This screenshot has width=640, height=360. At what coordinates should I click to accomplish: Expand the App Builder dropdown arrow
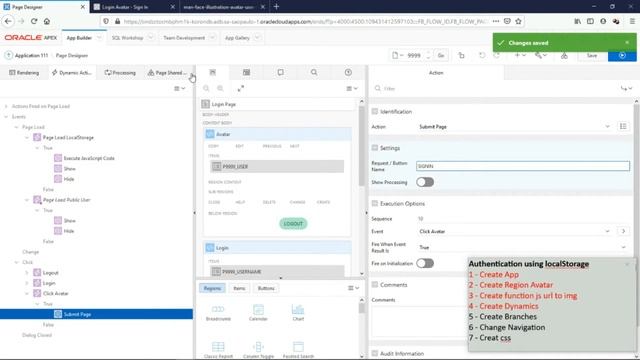point(99,38)
